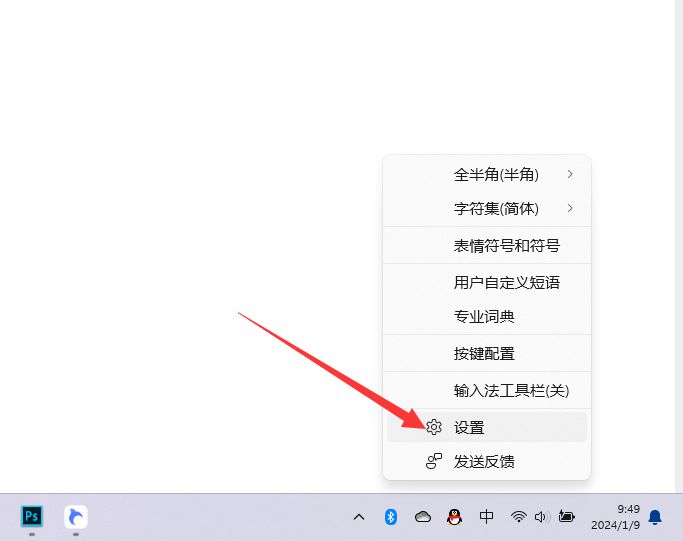Open 表情符号和符号 panel
This screenshot has height=541, width=683.
[487, 246]
